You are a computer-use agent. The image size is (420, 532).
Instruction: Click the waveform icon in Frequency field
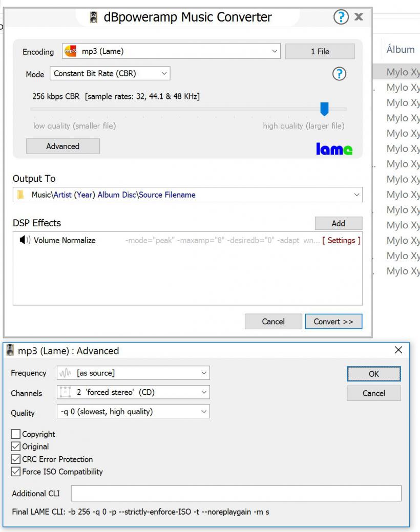[x=66, y=373]
